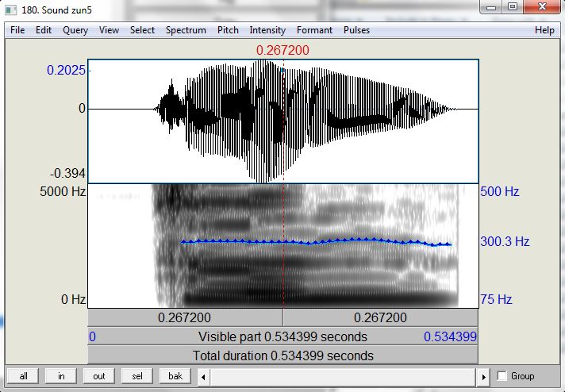
Task: Click the -0.394 amplitude label
Action: coord(67,173)
